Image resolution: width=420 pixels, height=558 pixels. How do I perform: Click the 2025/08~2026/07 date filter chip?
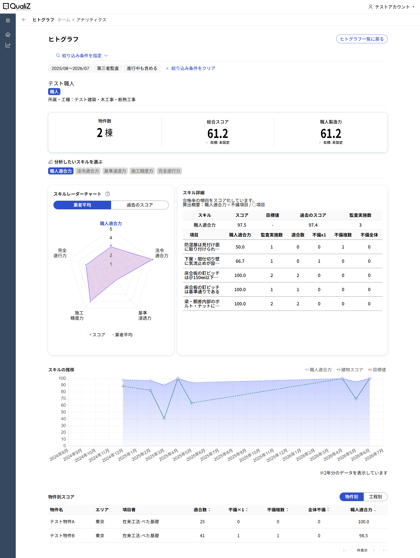70,68
